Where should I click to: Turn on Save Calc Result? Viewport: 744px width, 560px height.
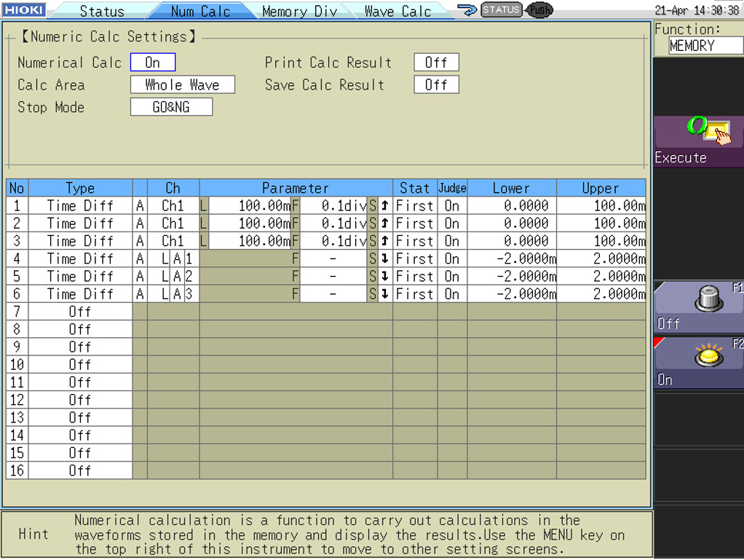[x=436, y=84]
